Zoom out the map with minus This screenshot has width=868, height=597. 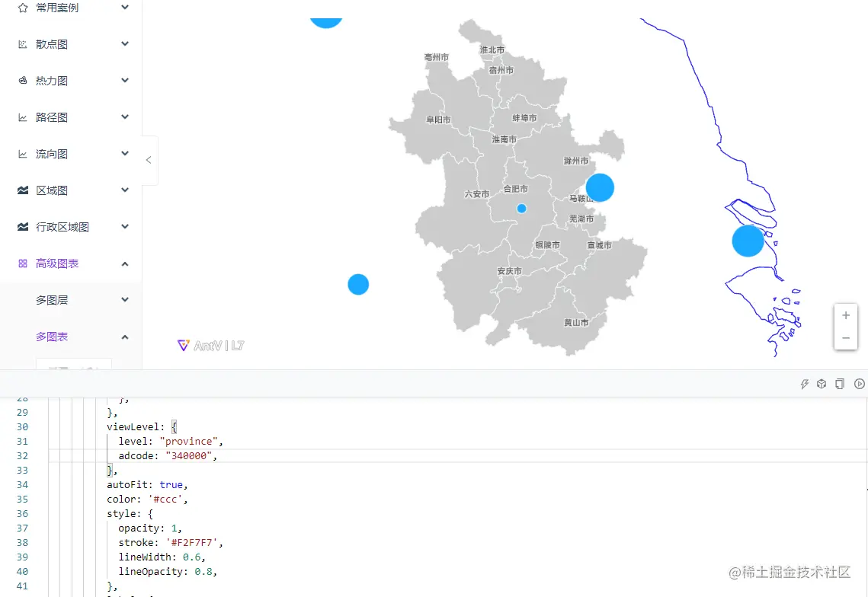(x=846, y=338)
